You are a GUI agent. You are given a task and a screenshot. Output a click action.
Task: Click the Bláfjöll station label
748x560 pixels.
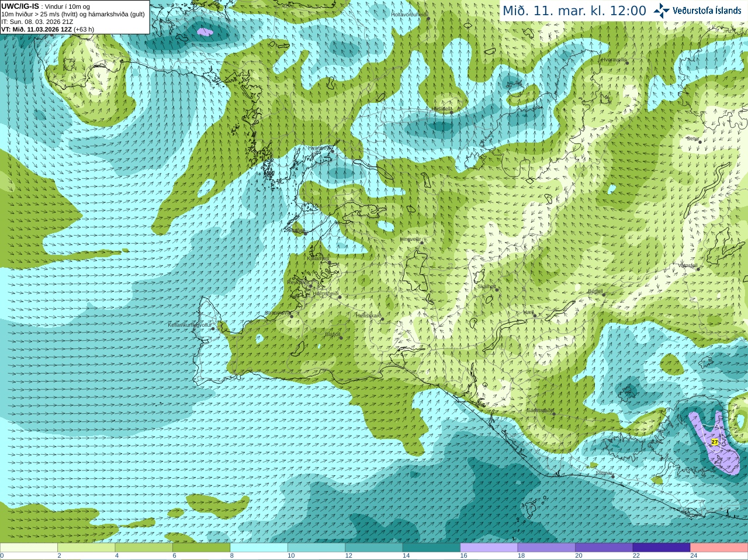pos(333,335)
